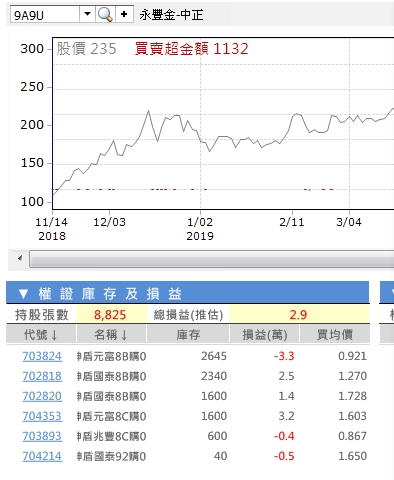Click average price 0.921
Viewport: 394px width, 480px height.
[x=352, y=356]
